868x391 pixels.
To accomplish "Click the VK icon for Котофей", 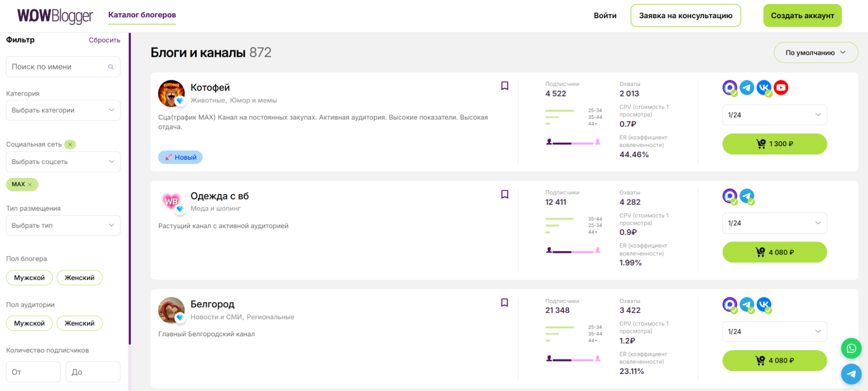I will [764, 88].
